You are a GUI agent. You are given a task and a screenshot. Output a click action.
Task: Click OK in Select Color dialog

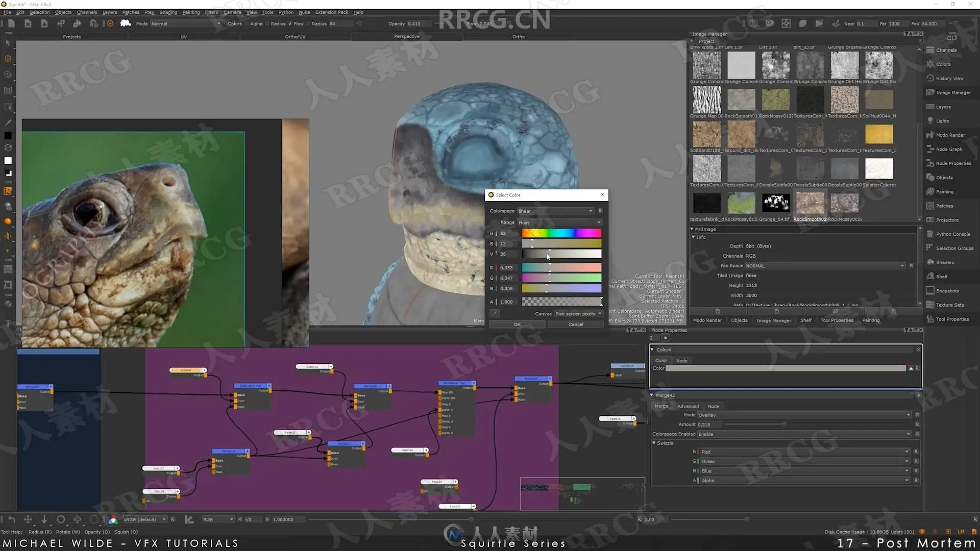pos(517,324)
